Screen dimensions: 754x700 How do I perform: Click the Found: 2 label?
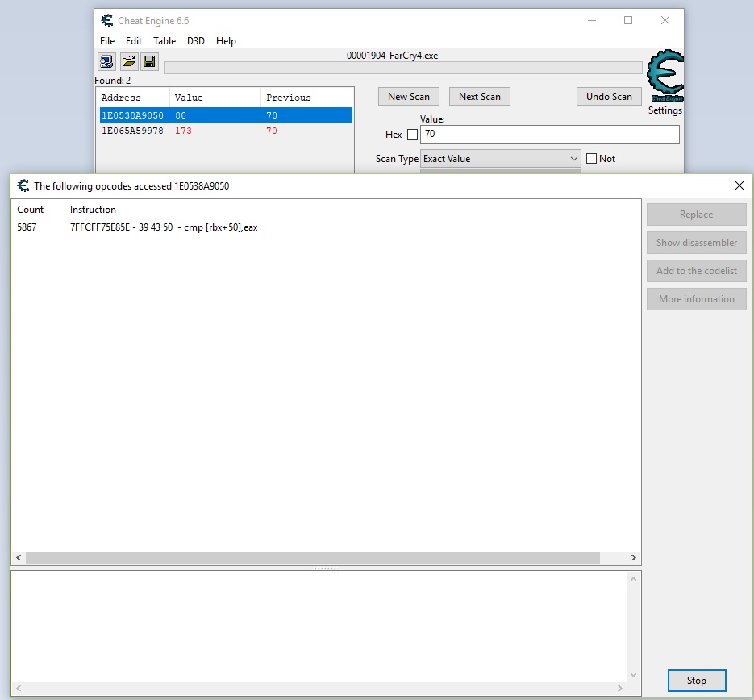[x=113, y=81]
